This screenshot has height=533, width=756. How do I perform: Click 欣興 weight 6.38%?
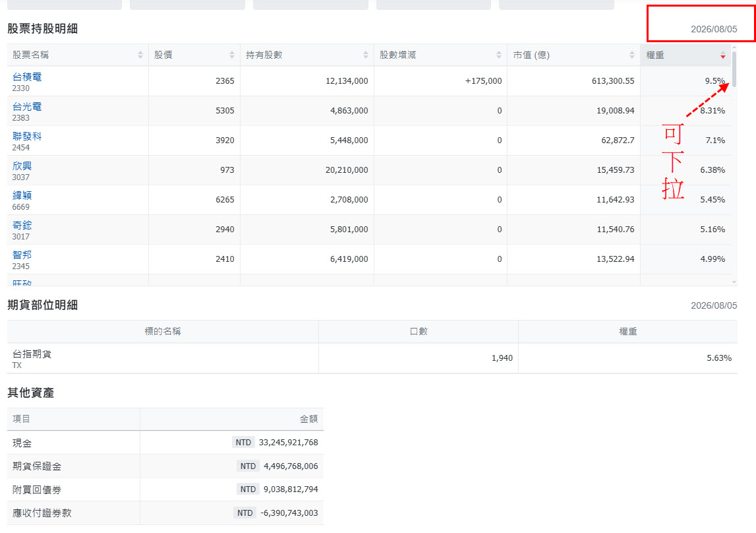coord(712,170)
